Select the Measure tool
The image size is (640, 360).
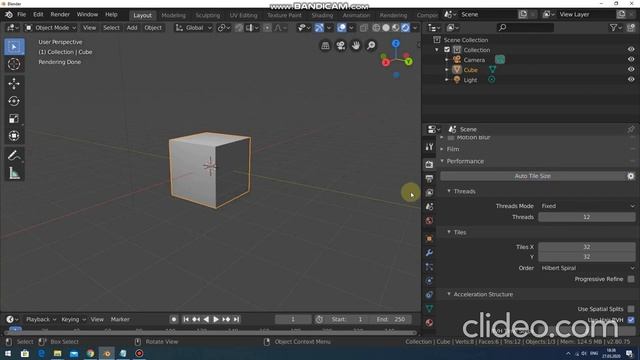click(x=14, y=173)
